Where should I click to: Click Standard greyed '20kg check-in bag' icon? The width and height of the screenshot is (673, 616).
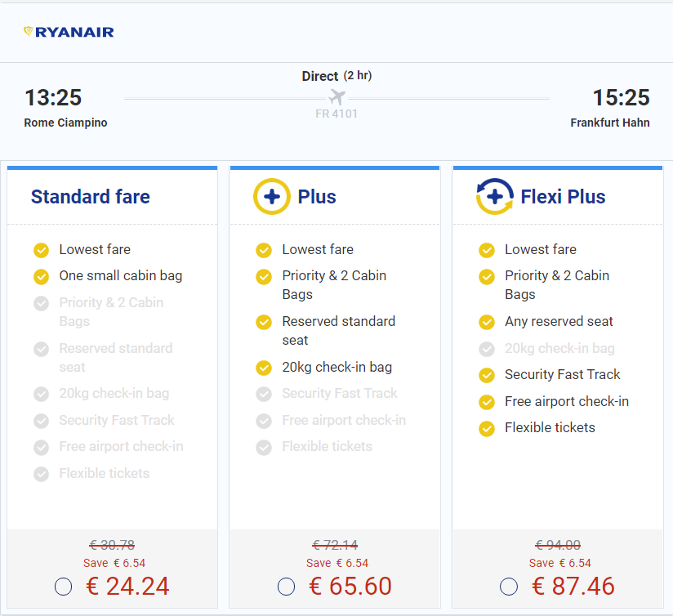[41, 394]
